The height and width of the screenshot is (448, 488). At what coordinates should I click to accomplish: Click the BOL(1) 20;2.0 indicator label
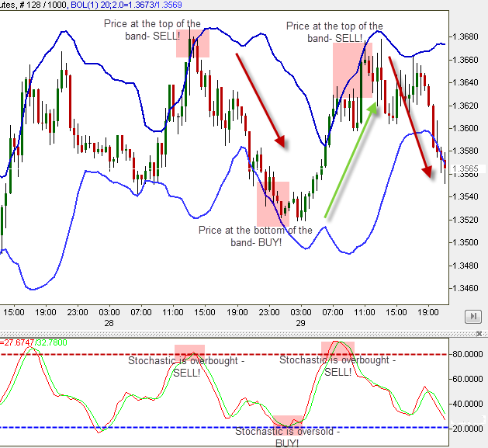(x=126, y=5)
